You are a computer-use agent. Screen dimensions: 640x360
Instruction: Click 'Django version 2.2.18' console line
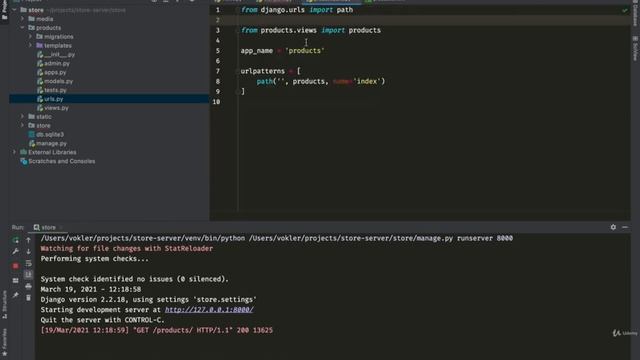[149, 300]
